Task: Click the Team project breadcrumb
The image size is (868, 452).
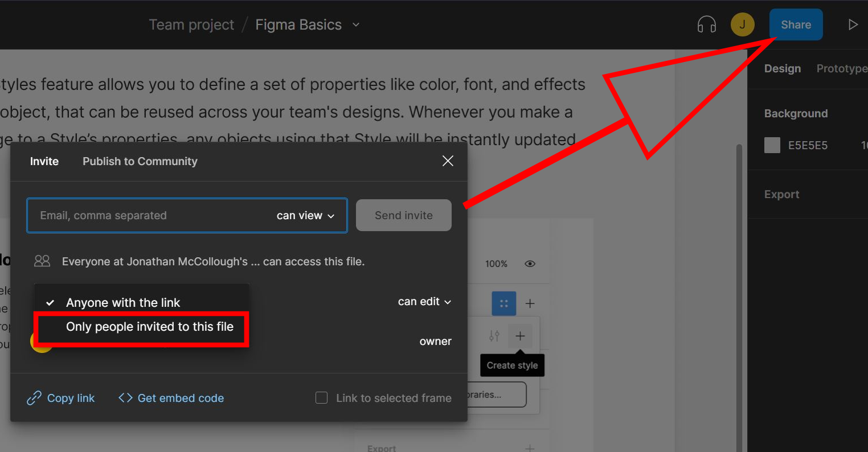Action: [191, 24]
